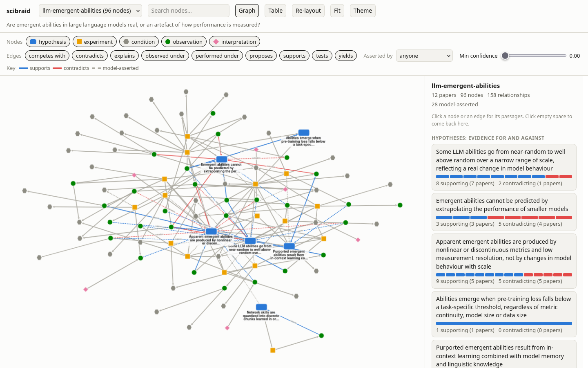Open the 'Some LLM abilities go from near-random' hypothesis card

pos(504,167)
